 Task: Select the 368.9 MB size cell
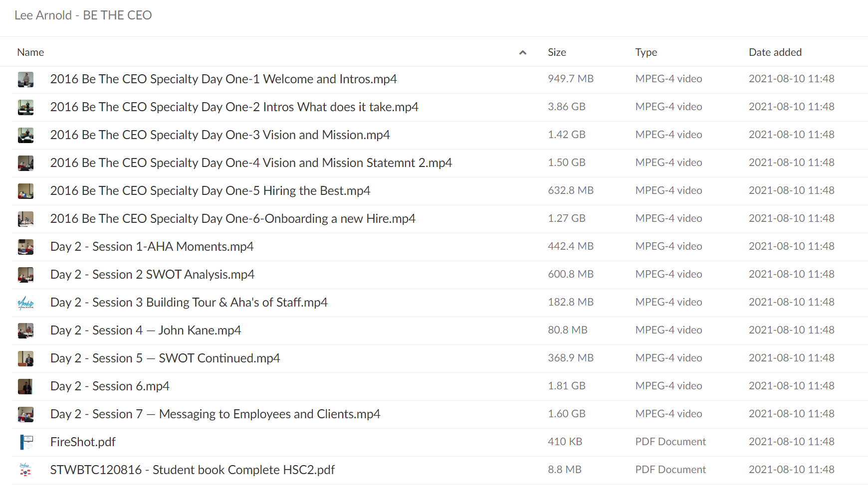[571, 358]
